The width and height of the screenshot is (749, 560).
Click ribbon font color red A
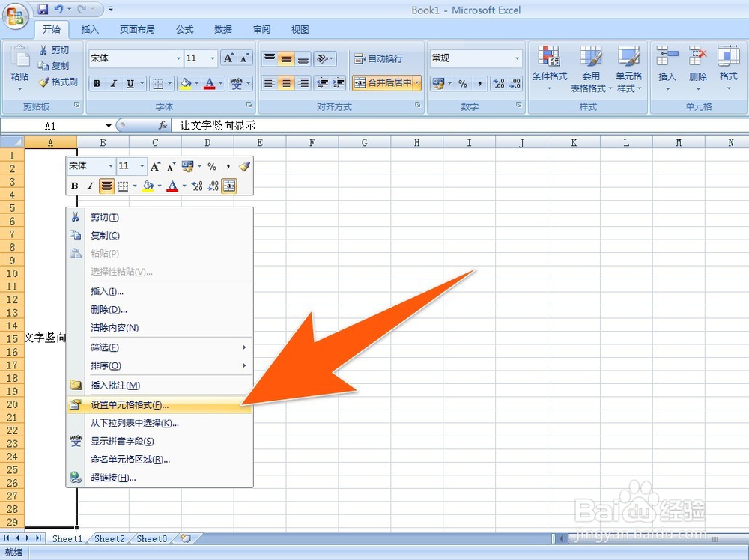[x=209, y=84]
